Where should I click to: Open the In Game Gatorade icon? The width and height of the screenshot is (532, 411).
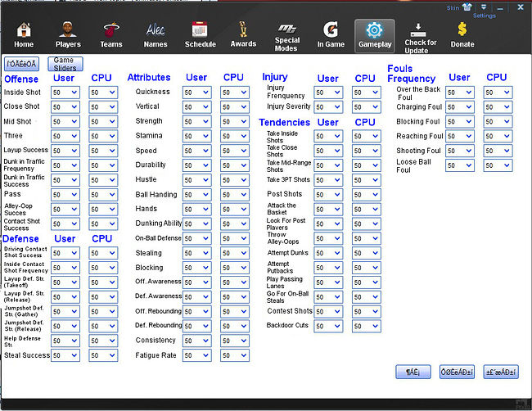click(331, 34)
